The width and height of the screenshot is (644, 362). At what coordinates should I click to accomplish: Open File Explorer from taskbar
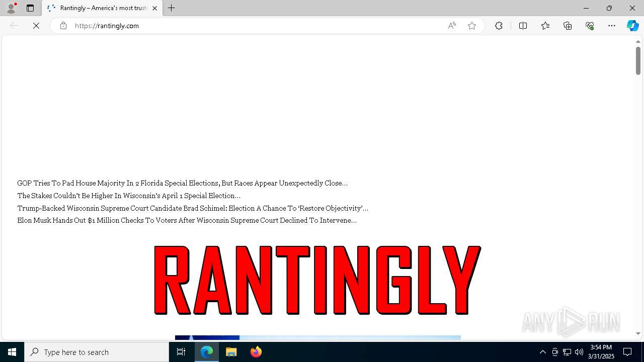click(x=231, y=352)
